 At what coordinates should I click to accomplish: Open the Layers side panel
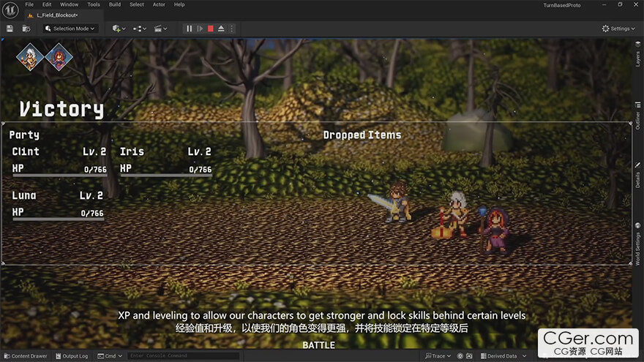pyautogui.click(x=637, y=53)
